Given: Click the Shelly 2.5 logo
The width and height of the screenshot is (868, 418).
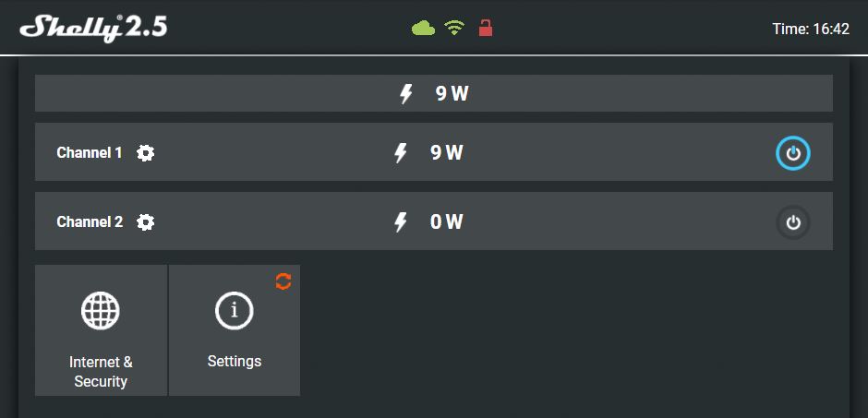Looking at the screenshot, I should [93, 29].
